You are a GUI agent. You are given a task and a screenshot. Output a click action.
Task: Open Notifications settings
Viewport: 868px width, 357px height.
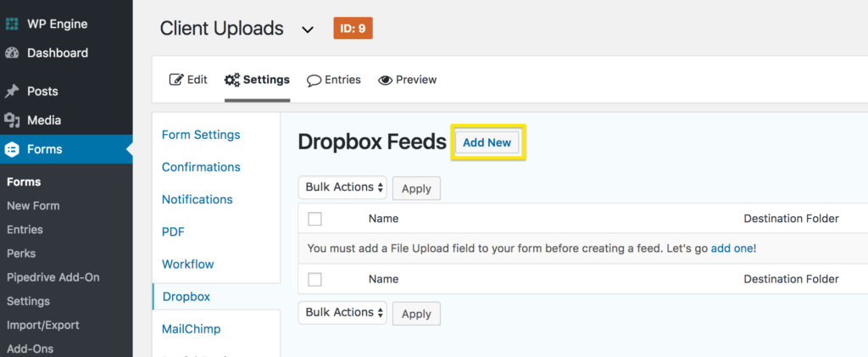[x=197, y=199]
